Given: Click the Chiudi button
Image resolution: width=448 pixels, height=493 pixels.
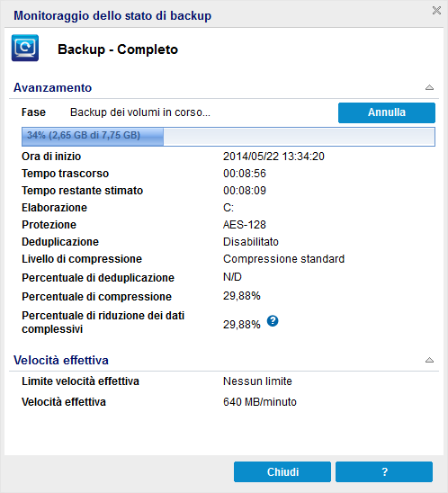Looking at the screenshot, I should [282, 471].
